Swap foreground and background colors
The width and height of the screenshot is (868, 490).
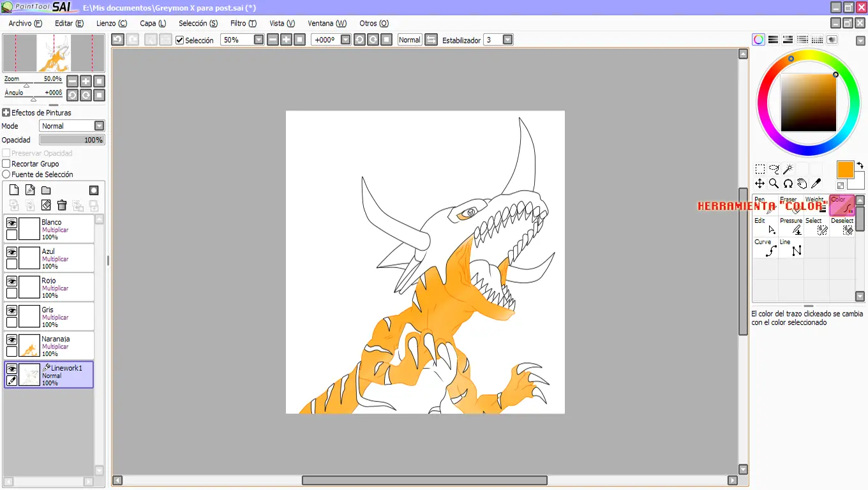[x=860, y=165]
